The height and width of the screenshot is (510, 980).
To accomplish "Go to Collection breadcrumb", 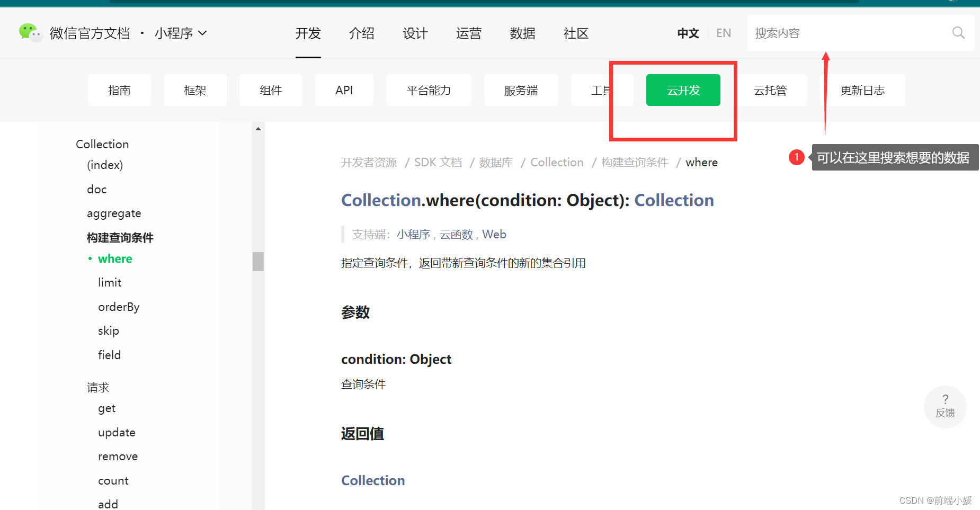I will 557,162.
